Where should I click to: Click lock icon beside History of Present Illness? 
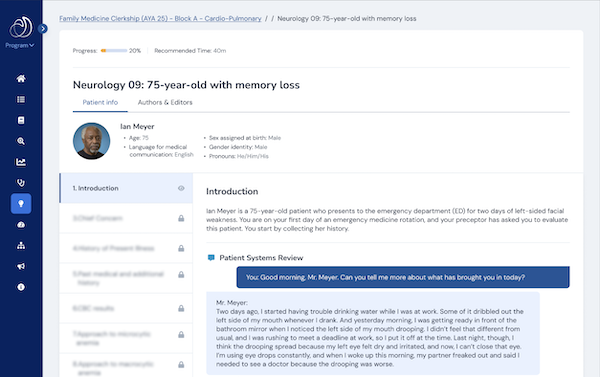[x=181, y=248]
